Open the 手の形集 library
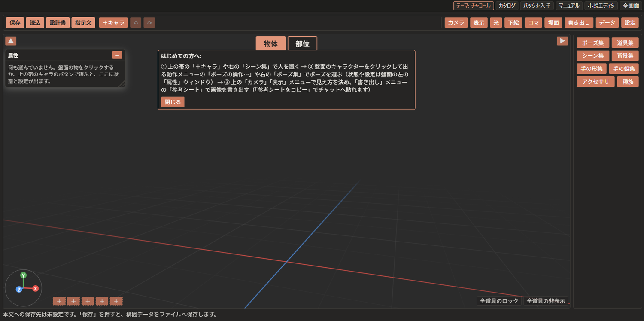 (x=592, y=69)
